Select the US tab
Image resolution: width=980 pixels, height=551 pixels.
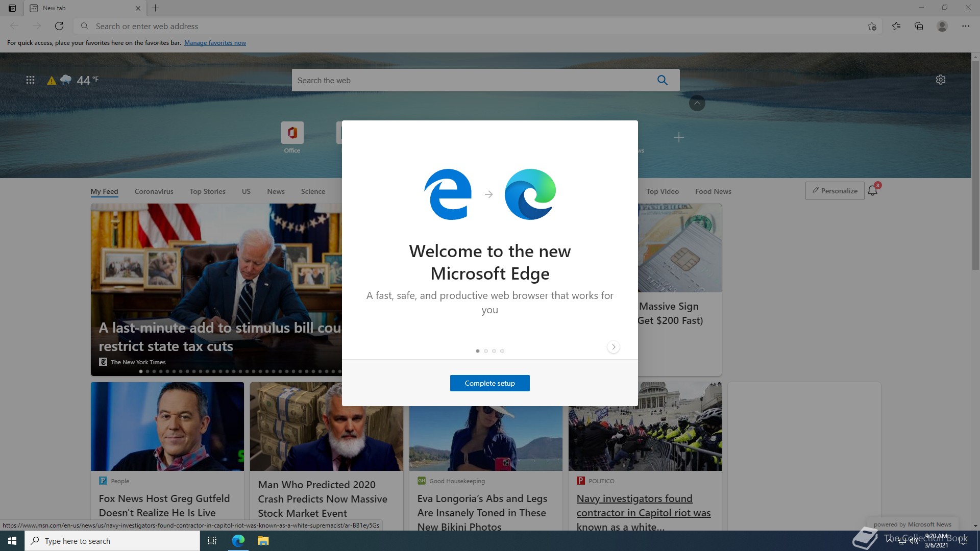click(246, 191)
